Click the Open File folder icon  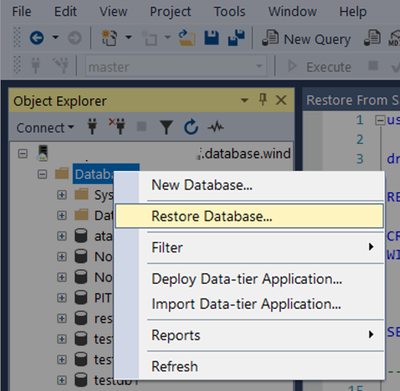187,38
